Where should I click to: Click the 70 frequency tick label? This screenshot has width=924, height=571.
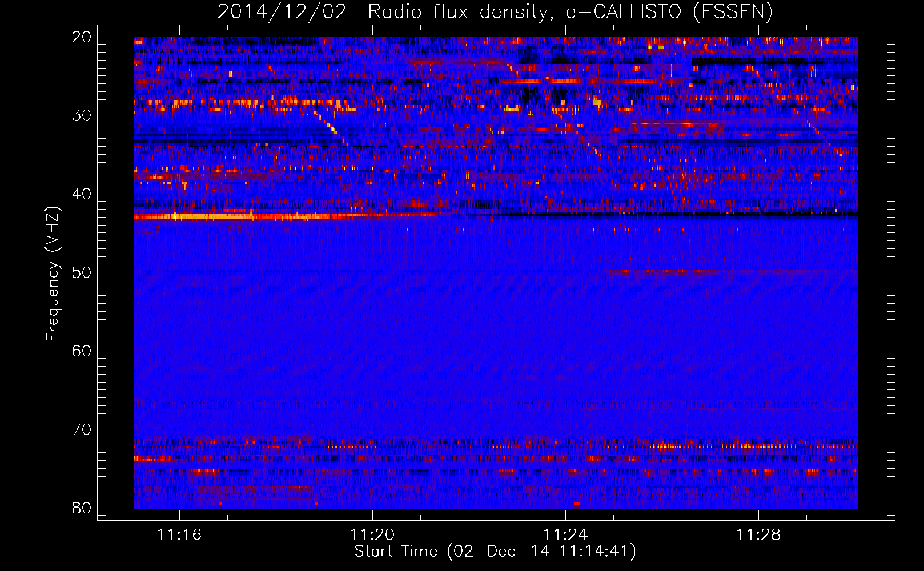click(x=82, y=429)
